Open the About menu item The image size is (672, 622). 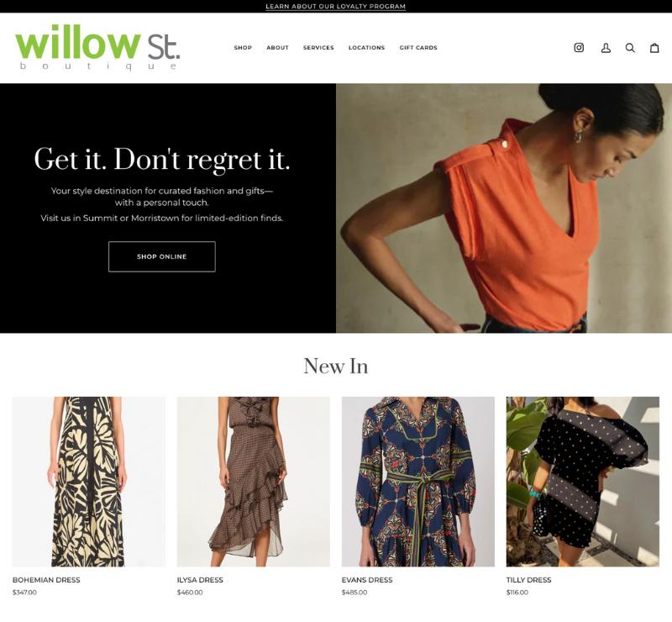point(277,48)
